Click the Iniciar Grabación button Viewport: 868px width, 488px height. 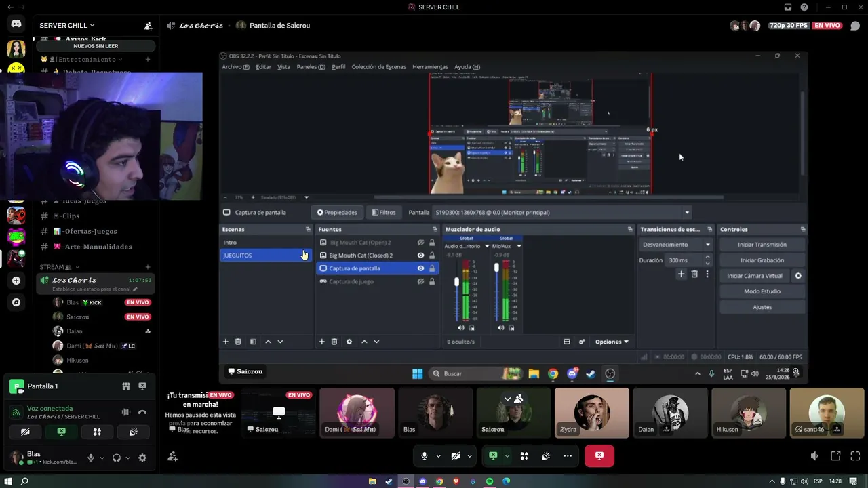pyautogui.click(x=763, y=260)
